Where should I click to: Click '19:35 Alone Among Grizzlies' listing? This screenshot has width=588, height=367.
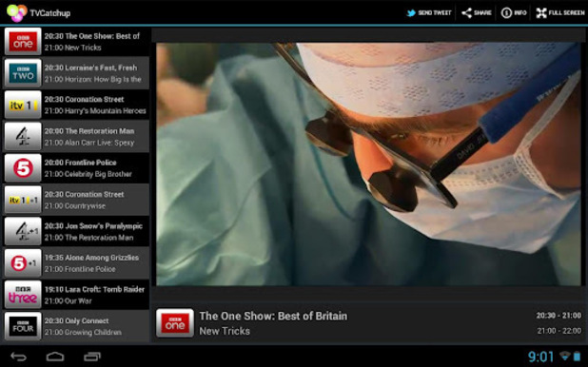point(91,258)
